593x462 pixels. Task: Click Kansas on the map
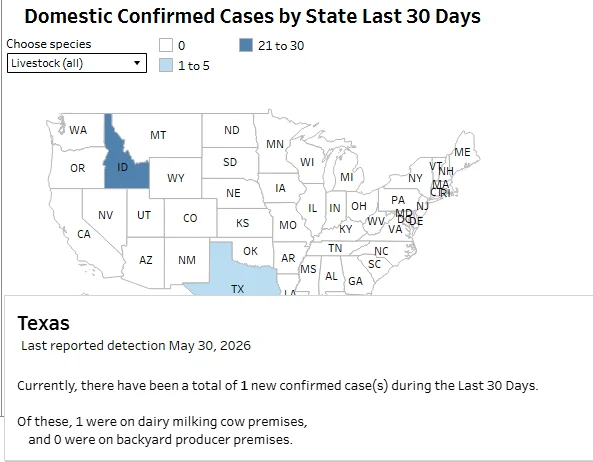coord(242,223)
